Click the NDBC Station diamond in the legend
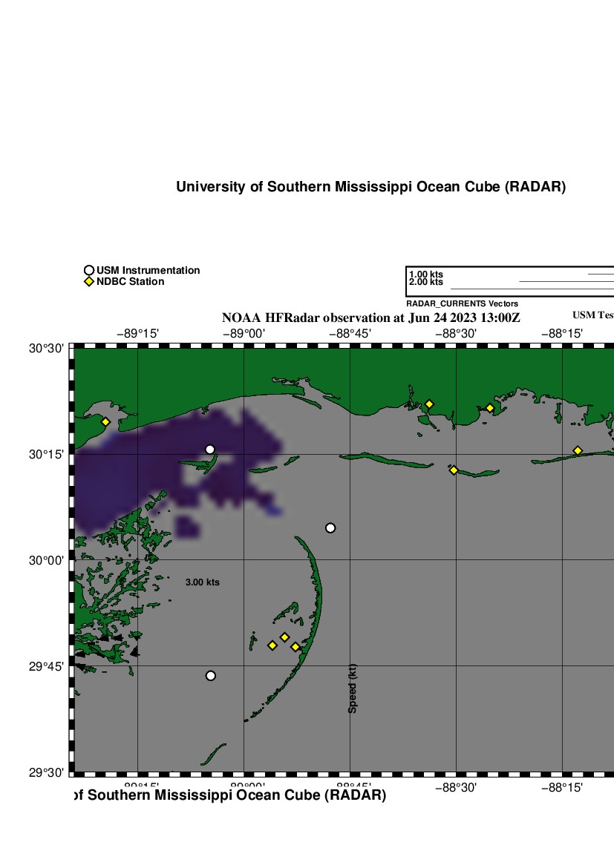 [89, 282]
